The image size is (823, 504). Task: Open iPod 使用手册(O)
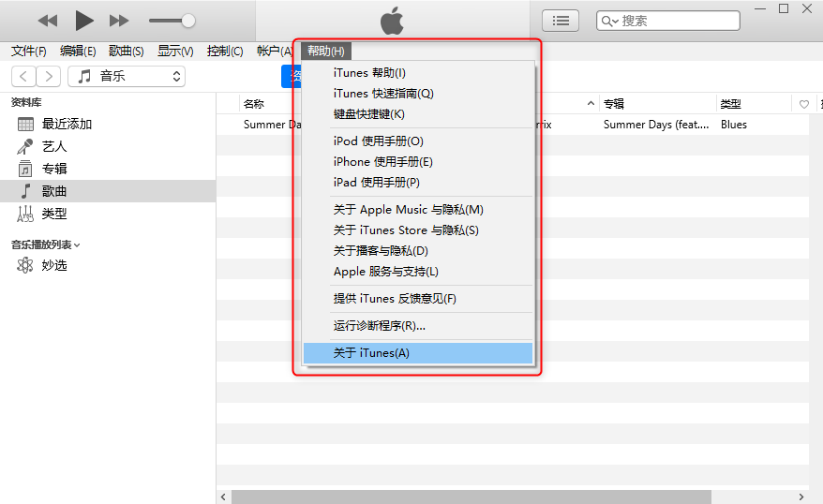418,141
